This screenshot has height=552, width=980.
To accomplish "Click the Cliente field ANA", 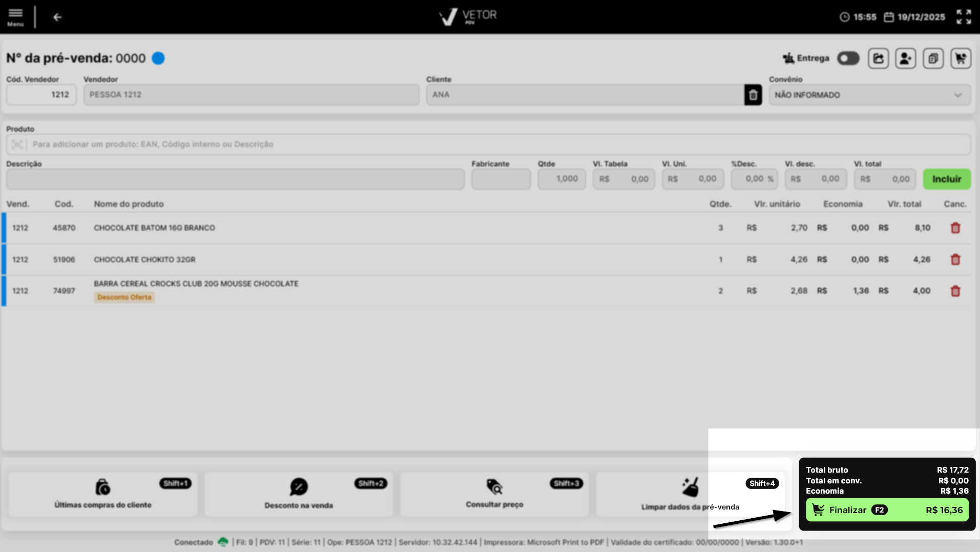I will click(x=585, y=95).
